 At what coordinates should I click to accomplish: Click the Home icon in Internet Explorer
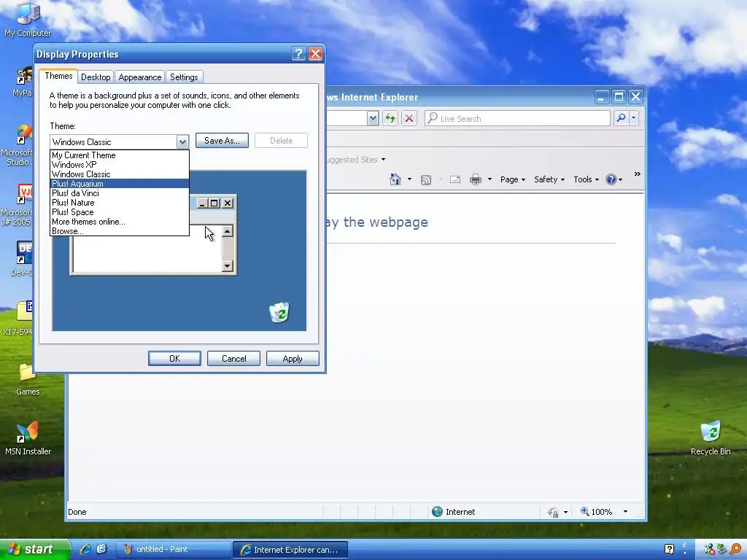(x=395, y=179)
